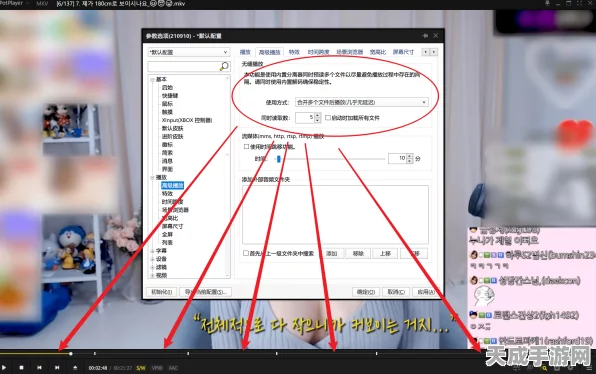Select 快捷键 in the settings tree
Image resolution: width=596 pixels, height=374 pixels.
[x=170, y=95]
